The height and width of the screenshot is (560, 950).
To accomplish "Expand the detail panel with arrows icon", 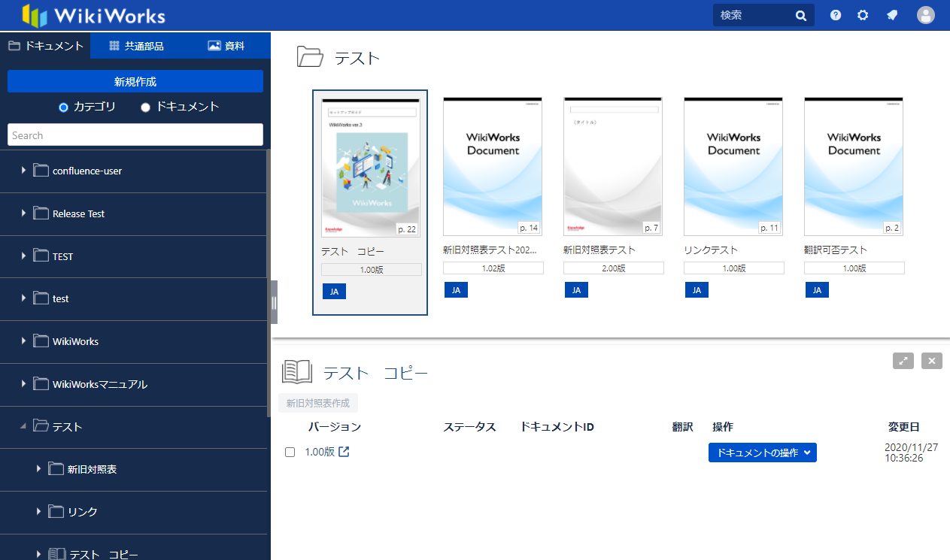I will [x=903, y=361].
